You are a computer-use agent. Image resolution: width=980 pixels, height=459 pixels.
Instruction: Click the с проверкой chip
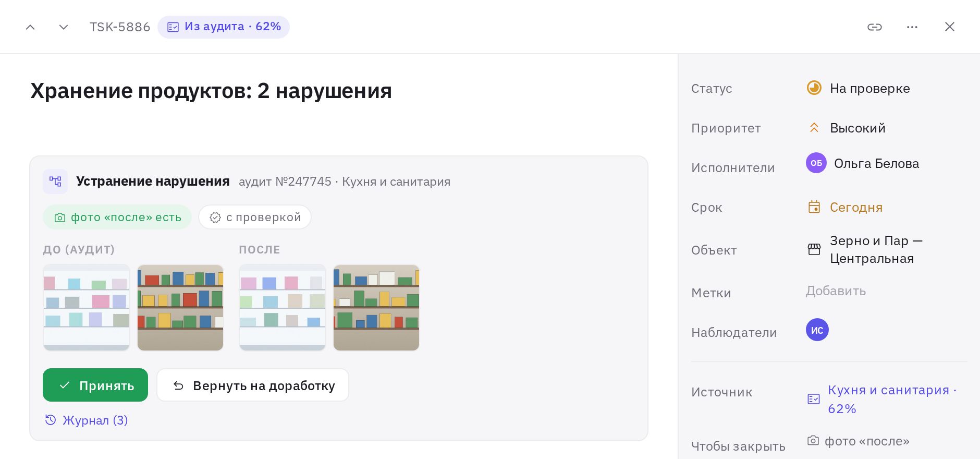255,217
